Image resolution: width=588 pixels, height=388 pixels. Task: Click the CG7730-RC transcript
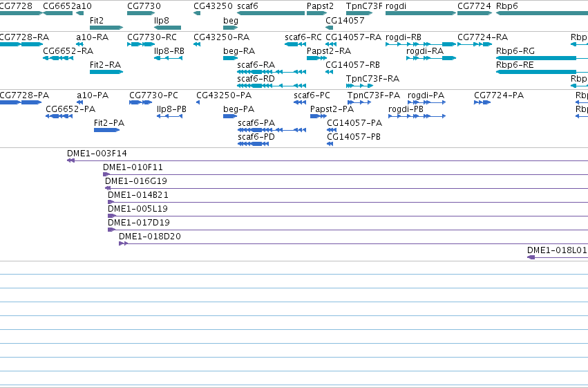141,44
